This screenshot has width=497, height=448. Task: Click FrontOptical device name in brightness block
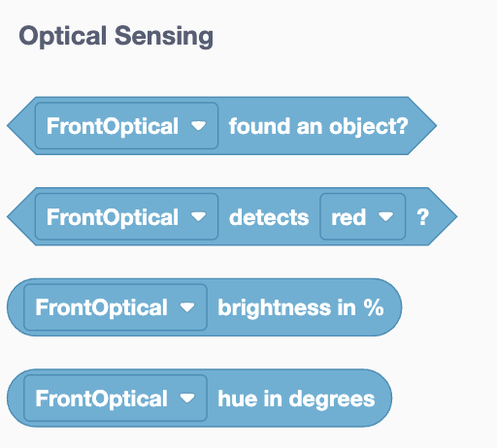point(101,307)
